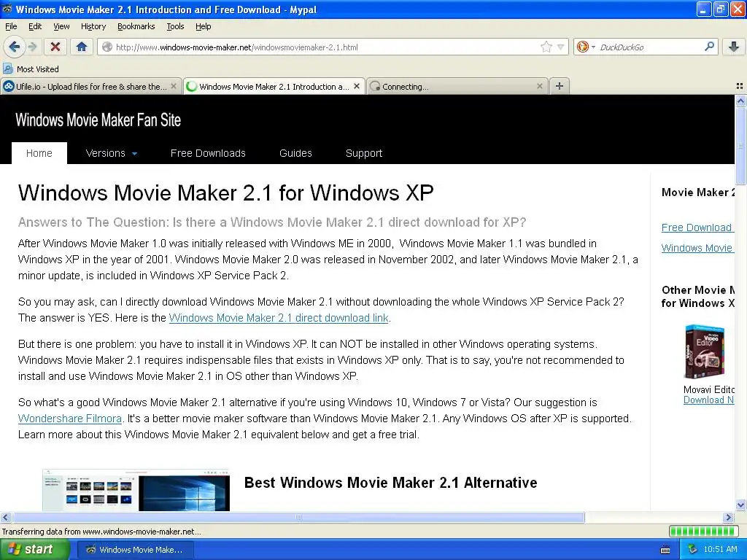Screen dimensions: 747x560
Task: Open a new tab with the plus button
Action: tap(560, 86)
